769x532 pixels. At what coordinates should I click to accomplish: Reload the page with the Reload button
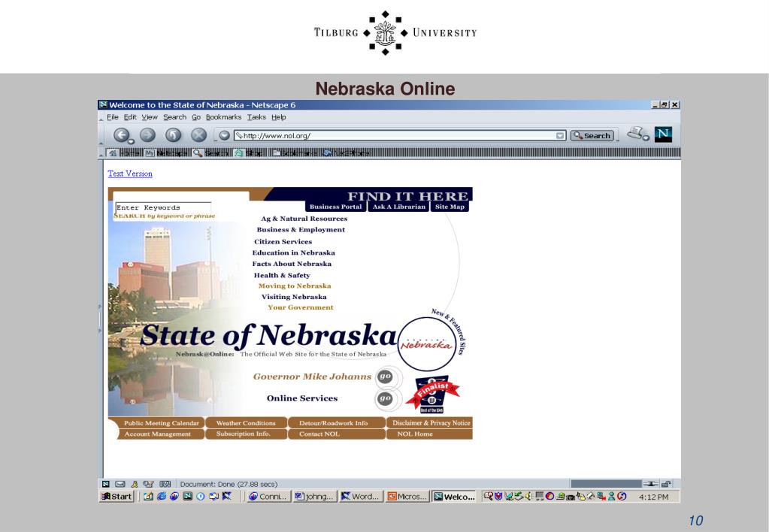173,135
